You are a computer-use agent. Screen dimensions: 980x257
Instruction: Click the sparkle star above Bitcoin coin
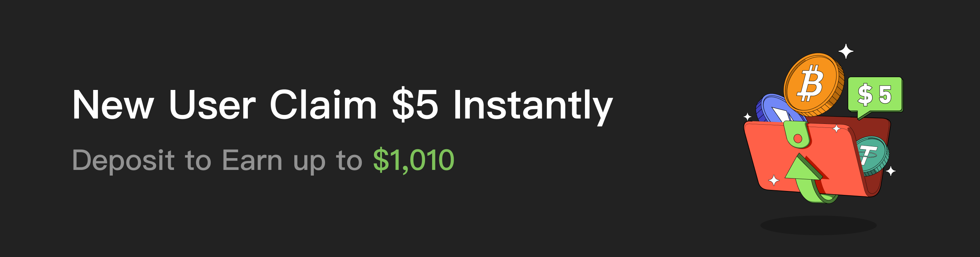point(846,51)
